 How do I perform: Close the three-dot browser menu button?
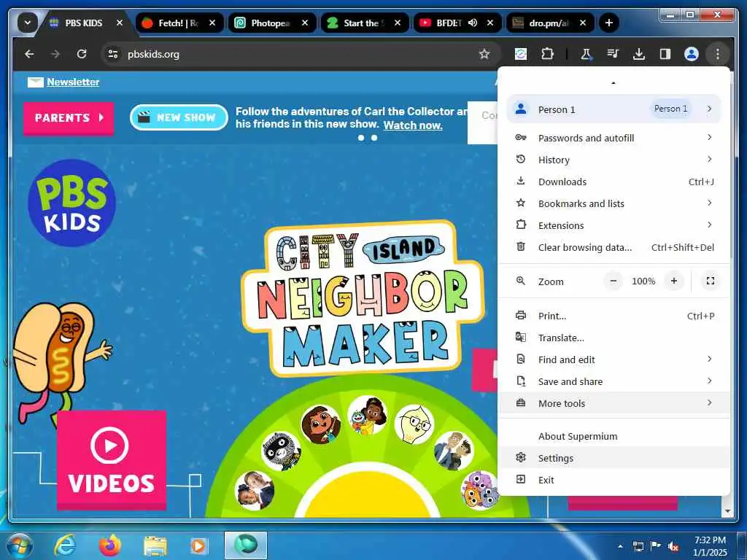718,54
